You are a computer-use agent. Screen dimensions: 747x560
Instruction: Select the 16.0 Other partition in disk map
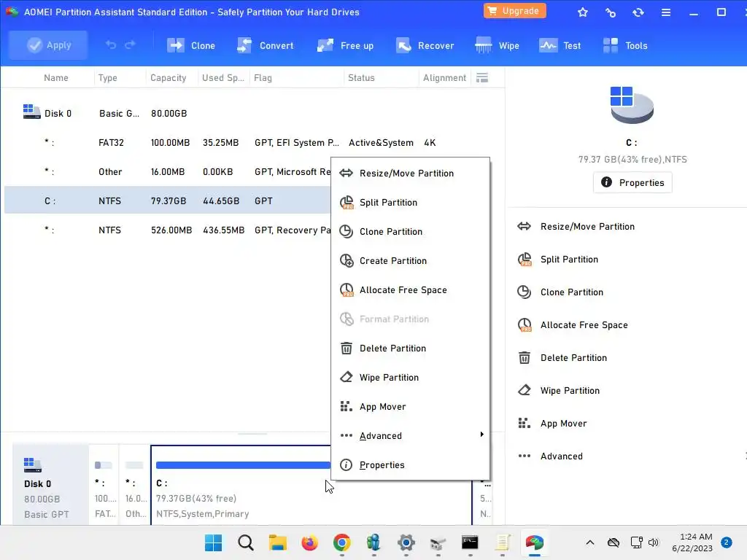(x=134, y=485)
